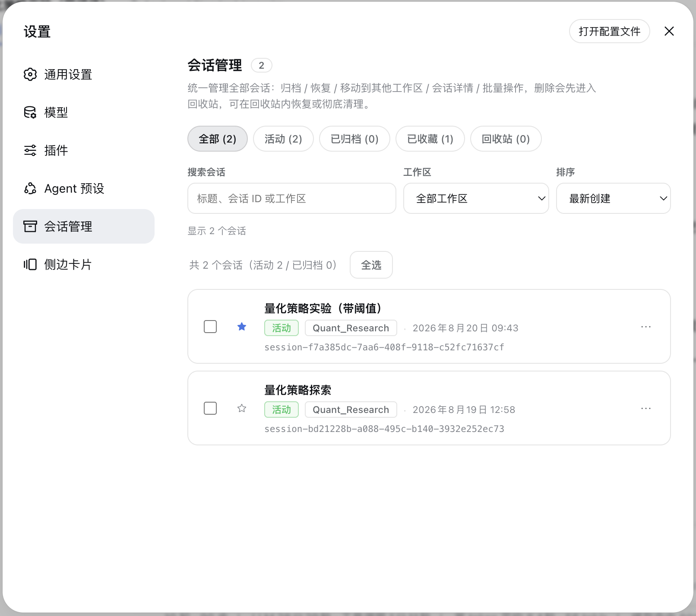Open the 模型 settings section
The height and width of the screenshot is (616, 696).
pos(84,112)
